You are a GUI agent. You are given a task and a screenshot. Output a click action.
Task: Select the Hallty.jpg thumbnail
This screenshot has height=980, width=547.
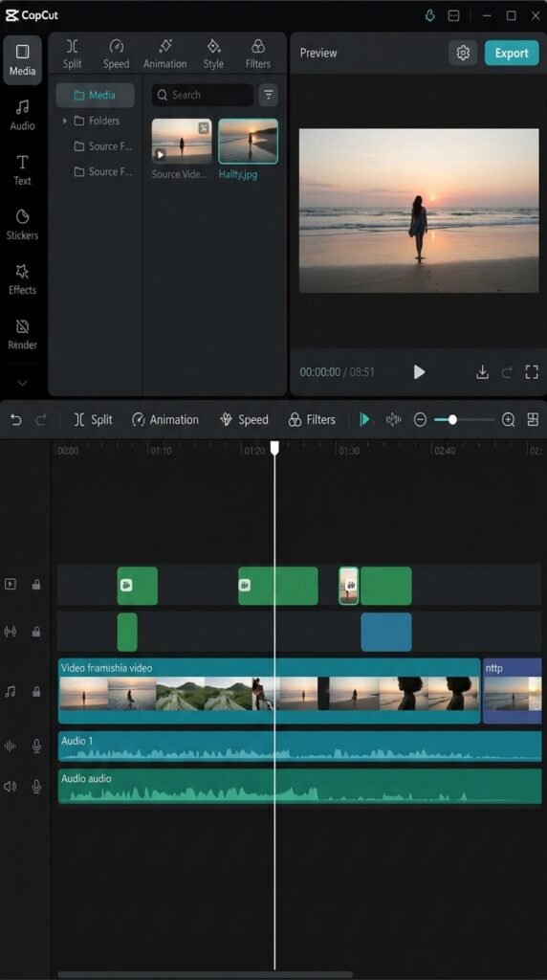click(248, 142)
